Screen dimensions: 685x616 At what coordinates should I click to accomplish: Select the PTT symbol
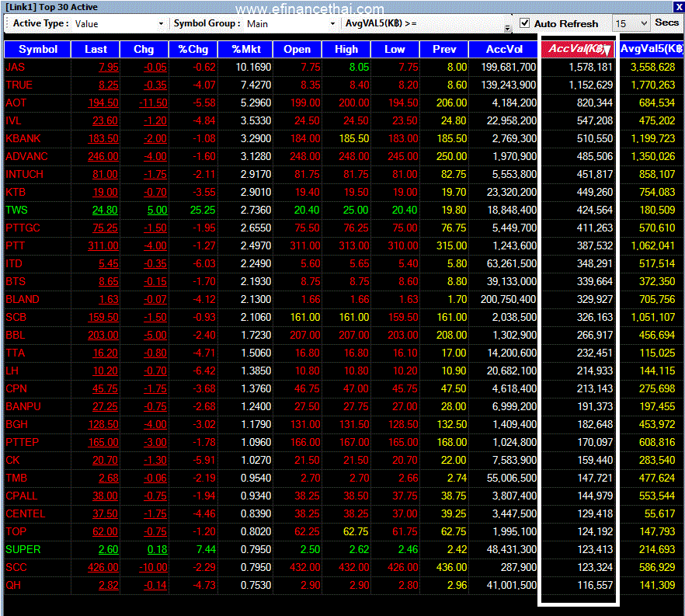coord(16,246)
